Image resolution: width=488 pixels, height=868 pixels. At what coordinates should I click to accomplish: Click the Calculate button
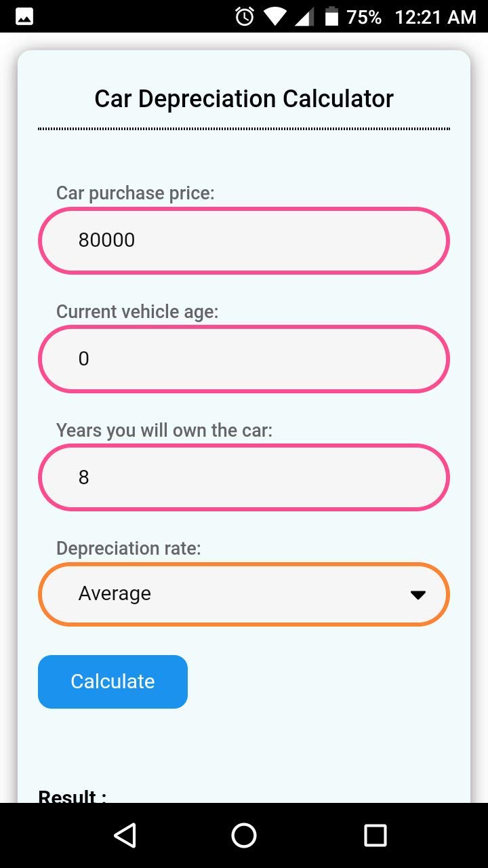113,682
